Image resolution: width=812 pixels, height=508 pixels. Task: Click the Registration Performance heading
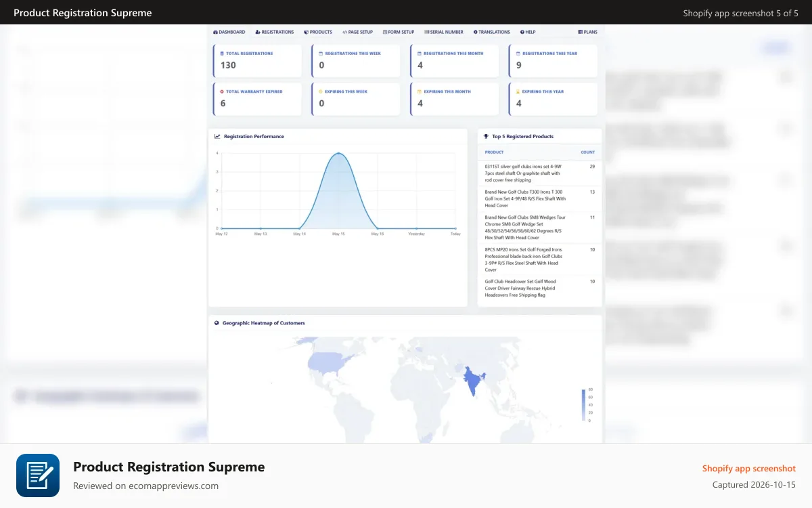tap(254, 137)
